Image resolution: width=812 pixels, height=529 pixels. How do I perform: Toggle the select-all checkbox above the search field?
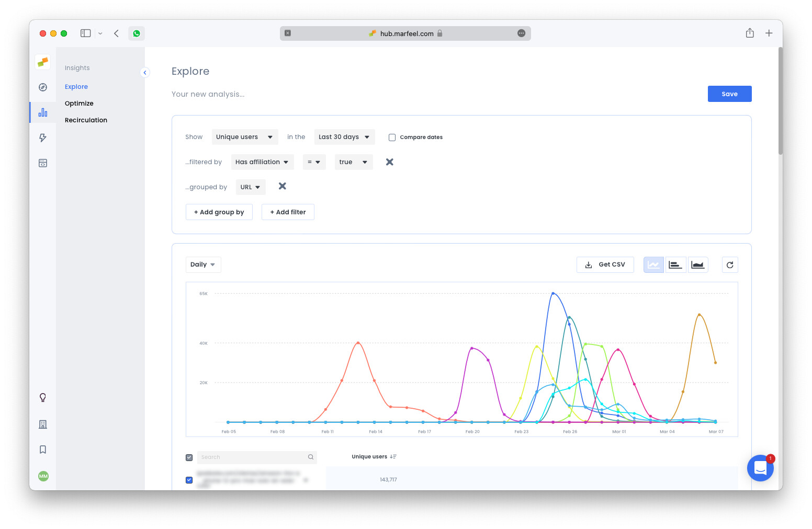[x=189, y=457]
